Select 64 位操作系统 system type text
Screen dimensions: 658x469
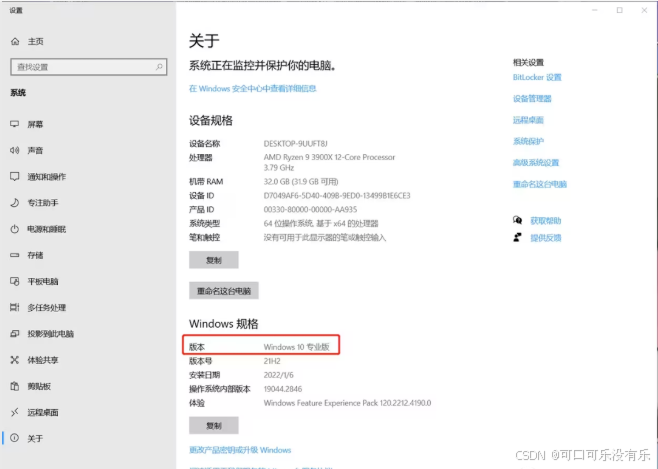point(321,223)
